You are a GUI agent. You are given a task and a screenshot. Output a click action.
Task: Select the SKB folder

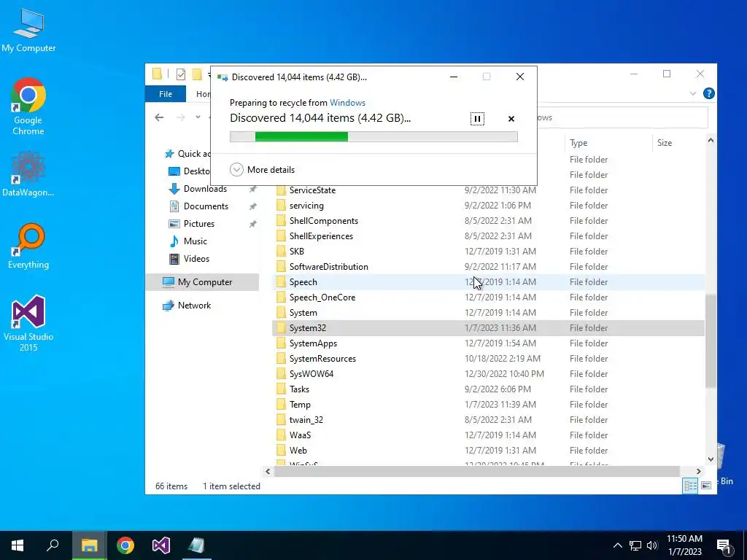point(296,251)
